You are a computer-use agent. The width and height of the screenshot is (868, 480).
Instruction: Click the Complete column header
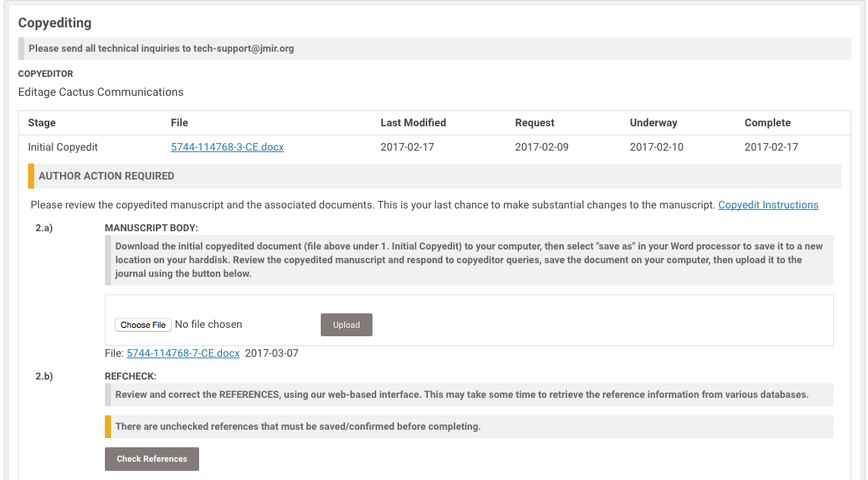click(767, 122)
